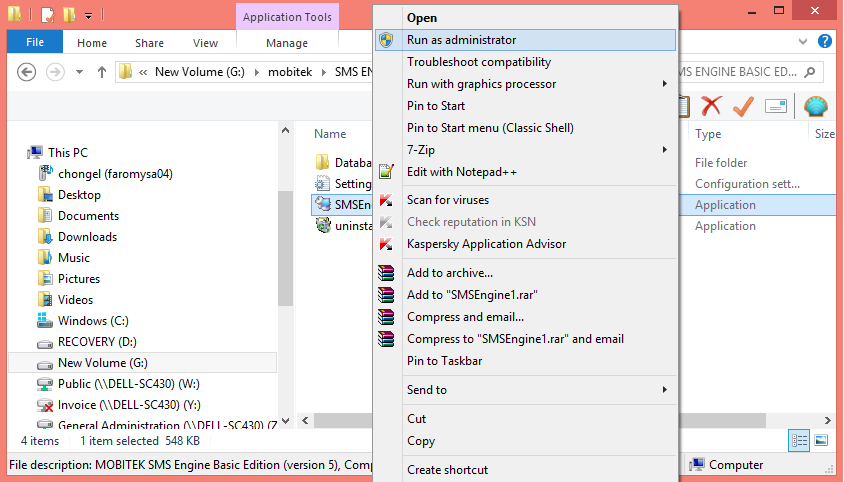Open Classic Shell settings shell icon

coord(816,106)
